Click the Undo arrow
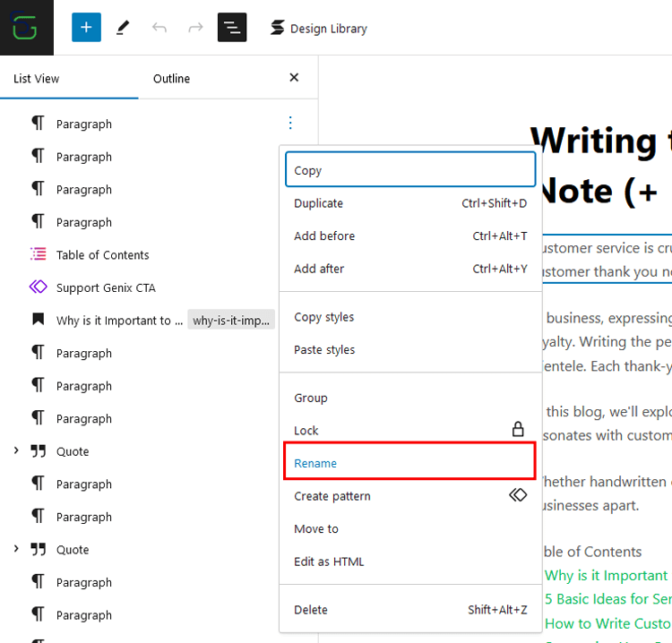The image size is (672, 643). [x=159, y=28]
